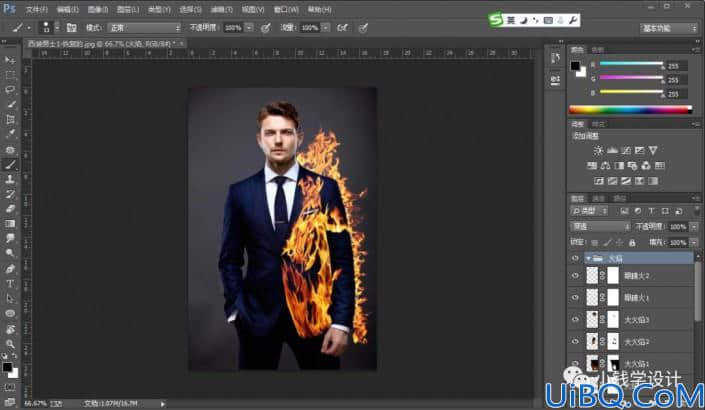The height and width of the screenshot is (410, 705).
Task: Open the brush flow slider dropdown
Action: (x=326, y=27)
